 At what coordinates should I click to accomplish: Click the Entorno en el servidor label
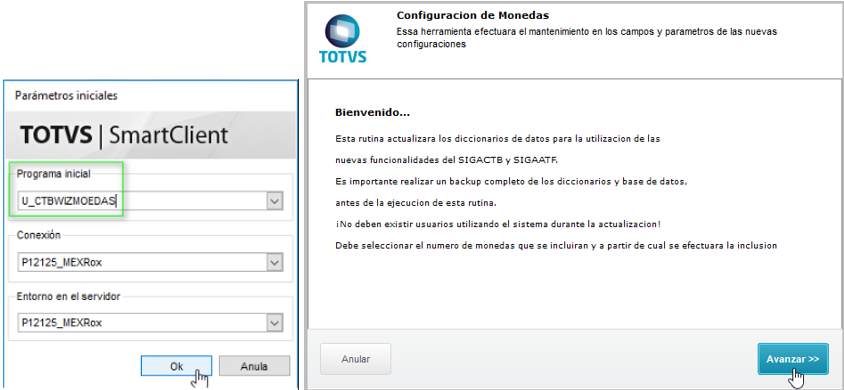68,296
